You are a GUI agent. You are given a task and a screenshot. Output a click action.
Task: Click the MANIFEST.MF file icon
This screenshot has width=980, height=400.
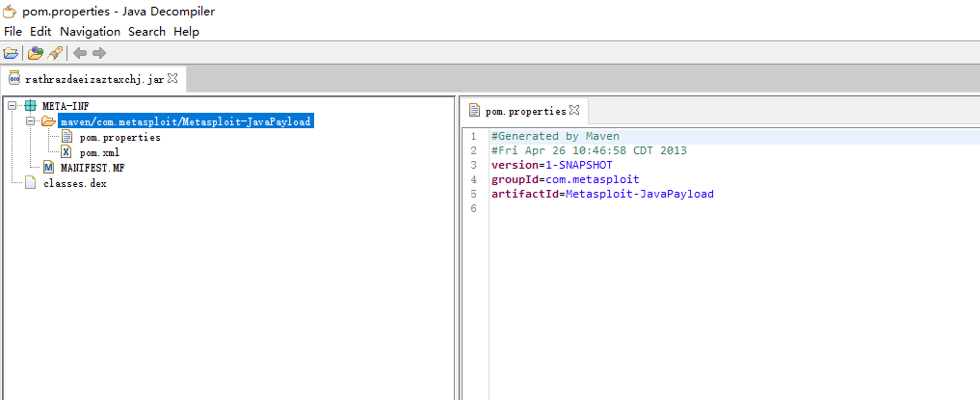coord(48,168)
